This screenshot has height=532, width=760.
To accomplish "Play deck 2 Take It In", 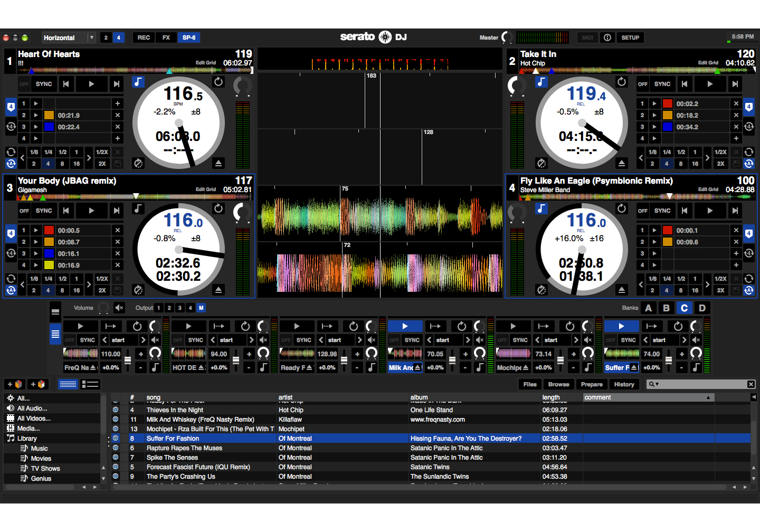I will pyautogui.click(x=710, y=84).
